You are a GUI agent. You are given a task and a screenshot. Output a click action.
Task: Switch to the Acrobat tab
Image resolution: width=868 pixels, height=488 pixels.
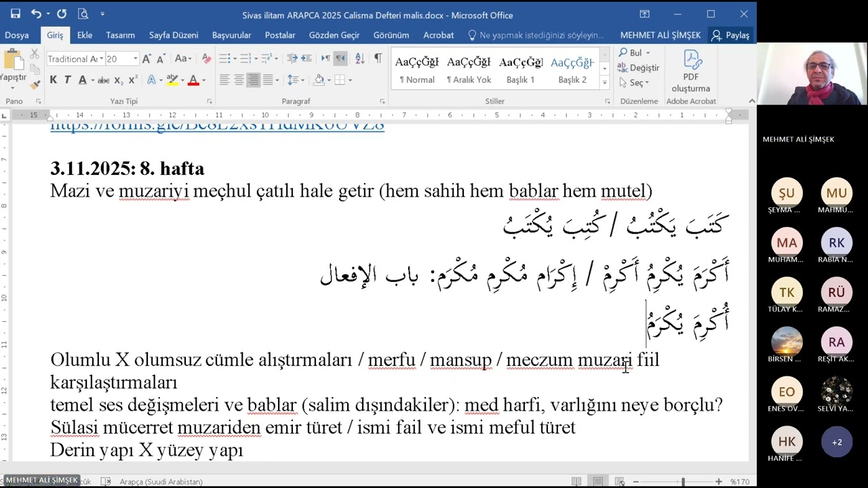[438, 35]
